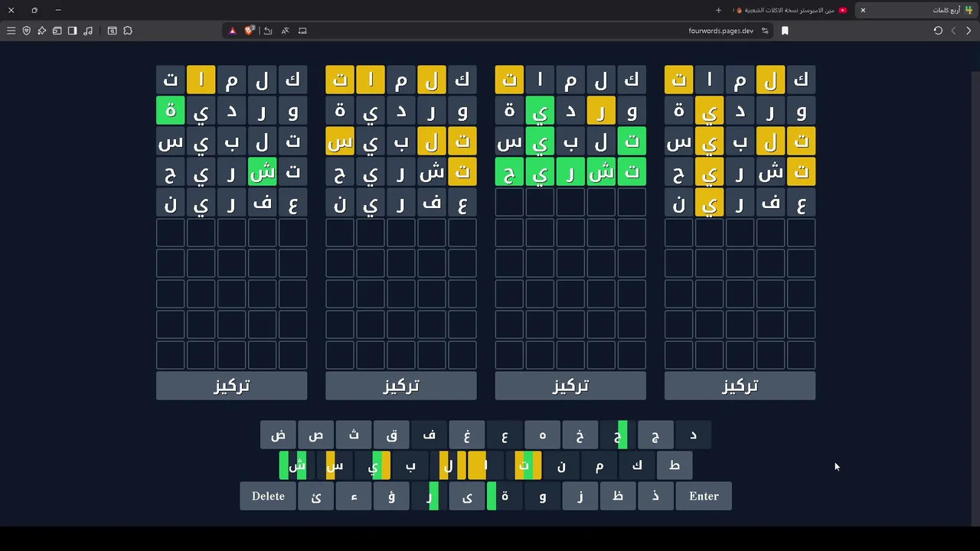The image size is (980, 551).
Task: Tap the غ key on the keyboard
Action: [x=466, y=435]
